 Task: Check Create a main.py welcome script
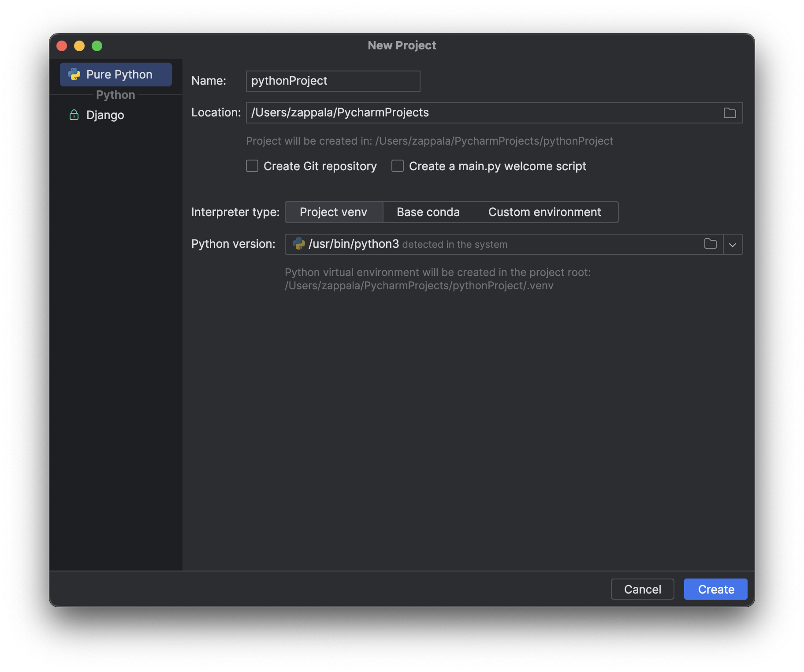[x=397, y=166]
